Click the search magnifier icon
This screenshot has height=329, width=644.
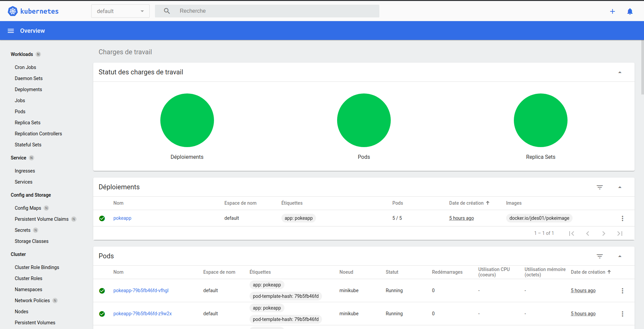tap(167, 11)
